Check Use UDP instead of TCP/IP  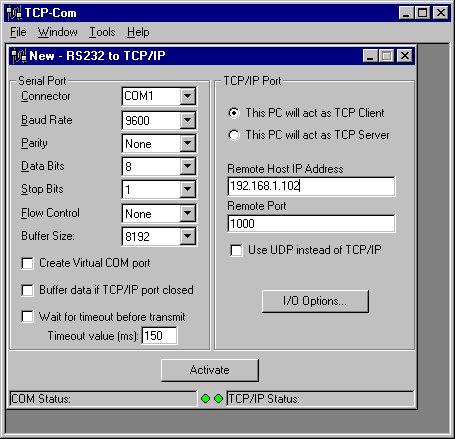[236, 250]
